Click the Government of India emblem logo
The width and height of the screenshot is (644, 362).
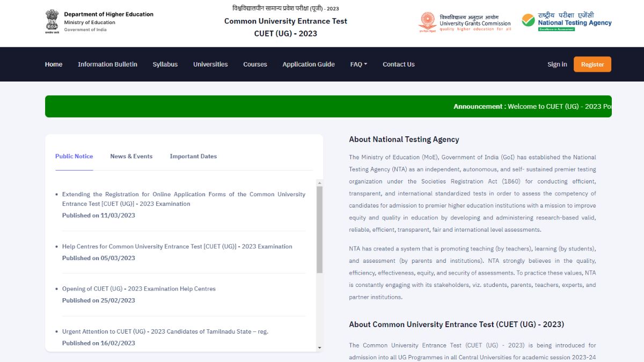point(52,21)
